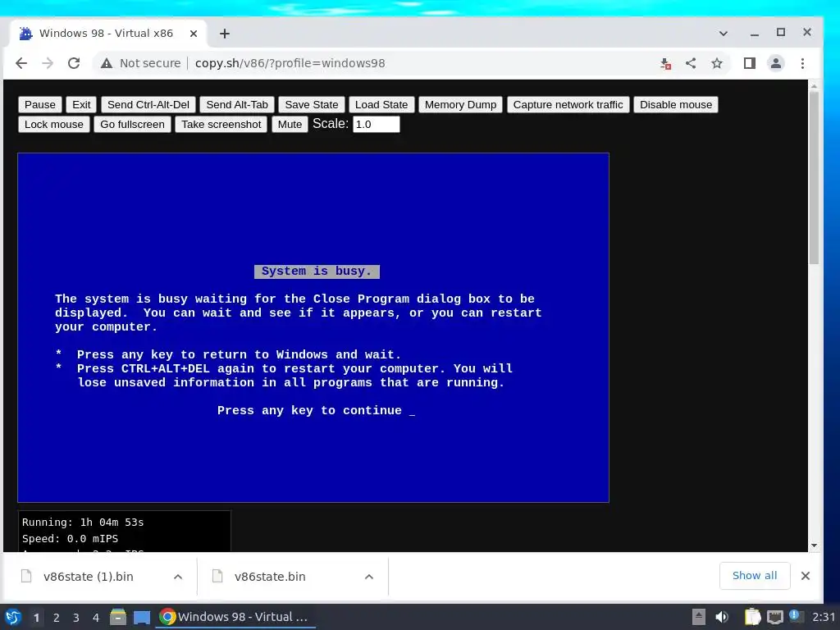Screen dimensions: 840x630
Task: Select Chrome Windows 98 taskbar entry
Action: pos(235,617)
